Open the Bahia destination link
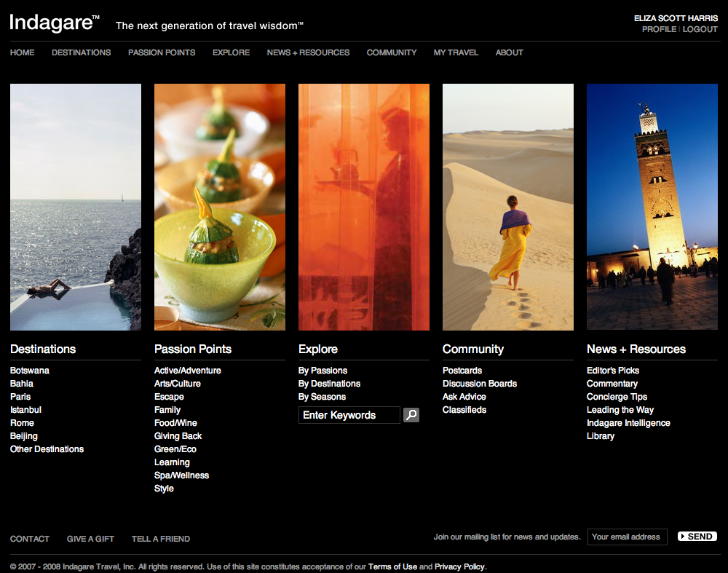 click(x=22, y=384)
